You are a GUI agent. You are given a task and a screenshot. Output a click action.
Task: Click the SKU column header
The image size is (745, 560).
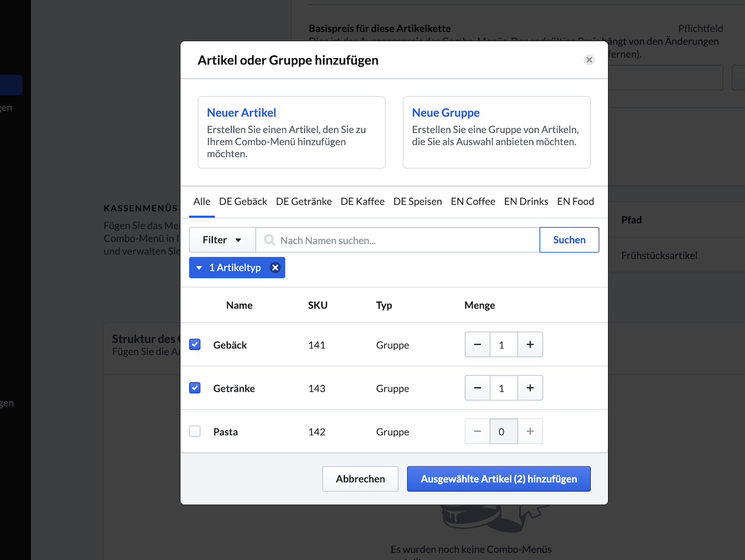[x=318, y=305]
